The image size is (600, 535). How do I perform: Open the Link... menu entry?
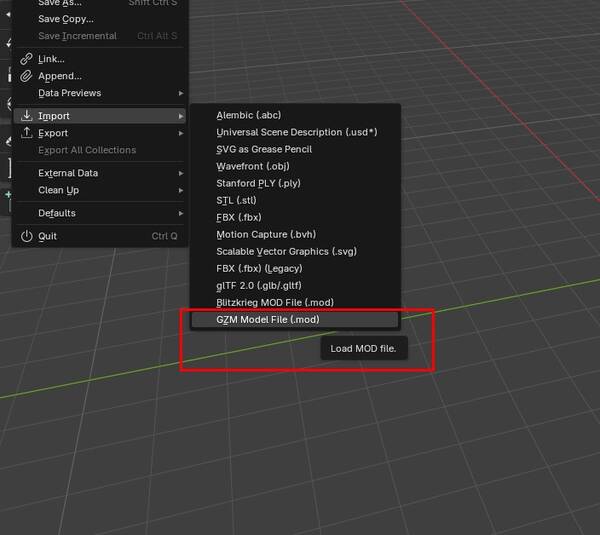[x=100, y=59]
